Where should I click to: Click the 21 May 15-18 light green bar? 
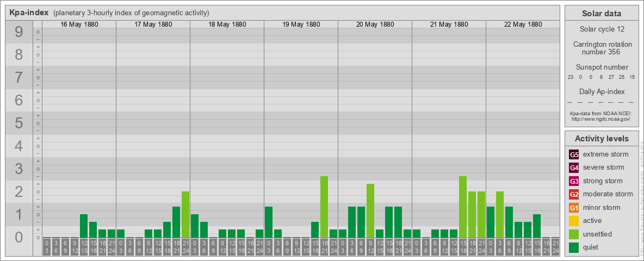(463, 207)
